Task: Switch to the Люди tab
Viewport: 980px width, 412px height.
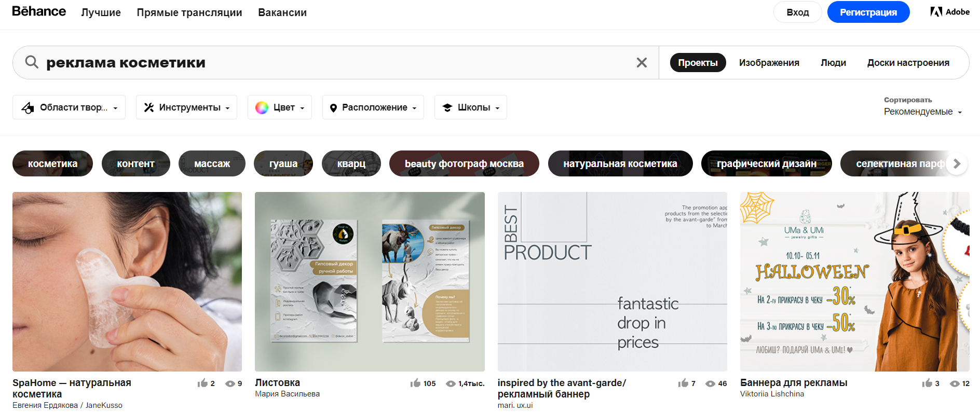Action: coord(833,63)
